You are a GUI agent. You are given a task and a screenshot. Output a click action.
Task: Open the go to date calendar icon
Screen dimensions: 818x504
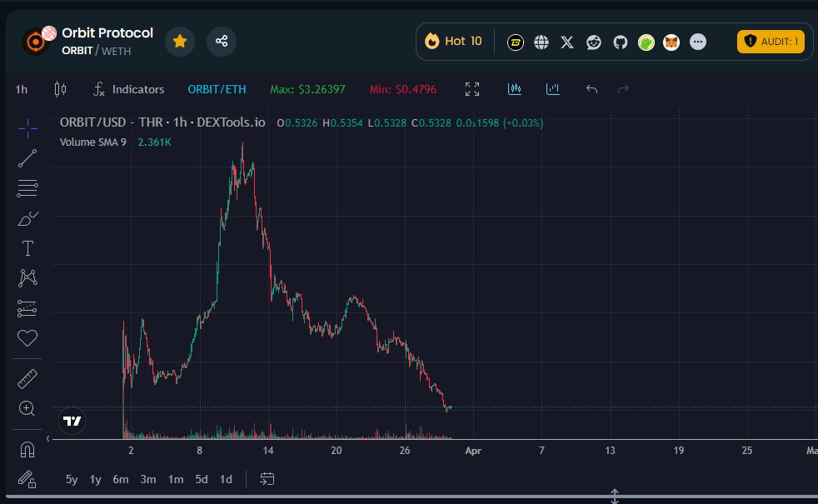click(x=267, y=479)
